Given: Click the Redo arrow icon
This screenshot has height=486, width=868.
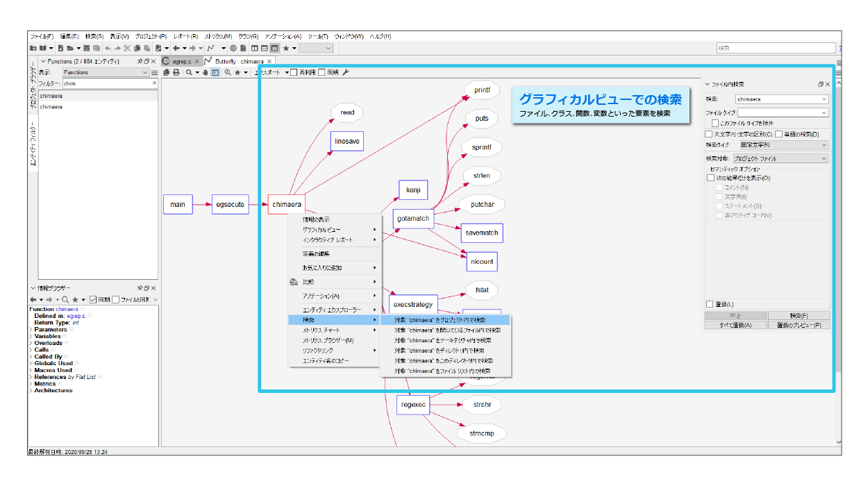Looking at the screenshot, I should [x=117, y=48].
